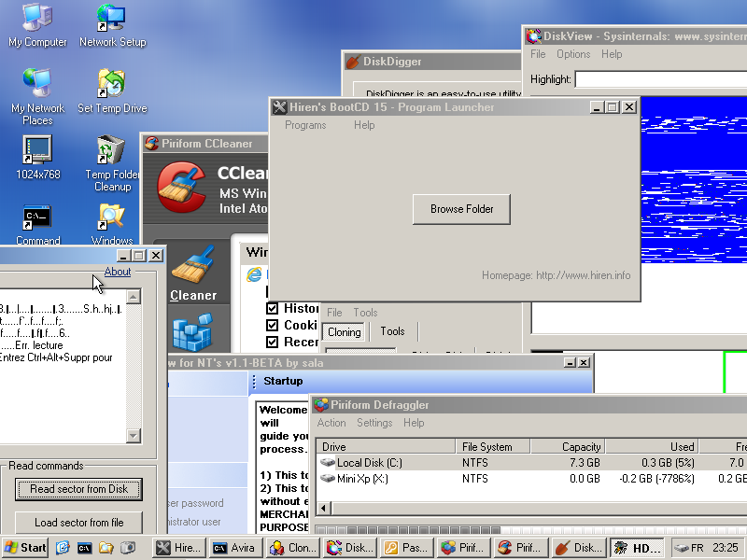Switch to the Cloning tab
The image size is (747, 560).
[344, 332]
